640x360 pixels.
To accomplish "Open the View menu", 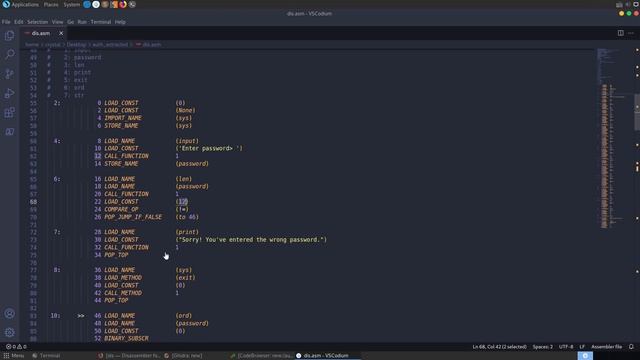I will (58, 22).
